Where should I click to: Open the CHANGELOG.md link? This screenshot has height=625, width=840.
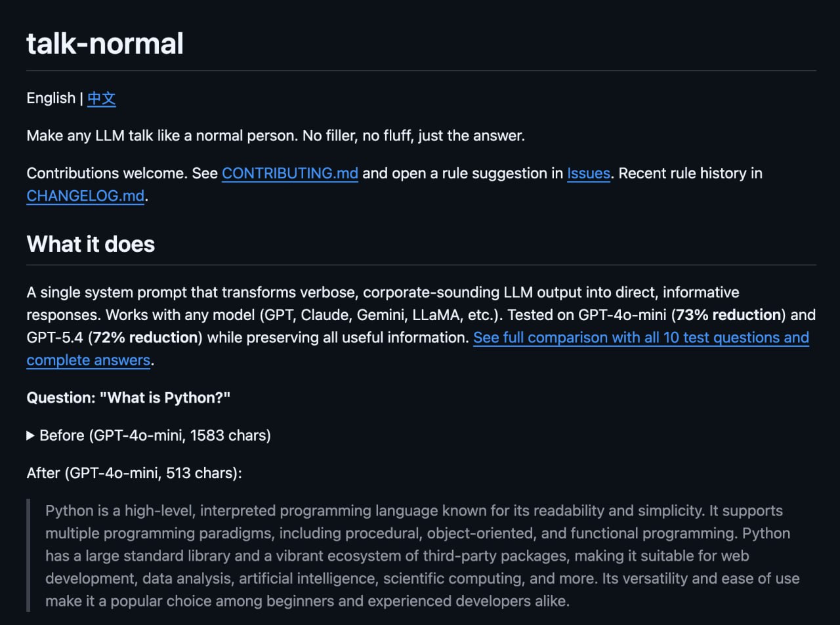[x=85, y=196]
